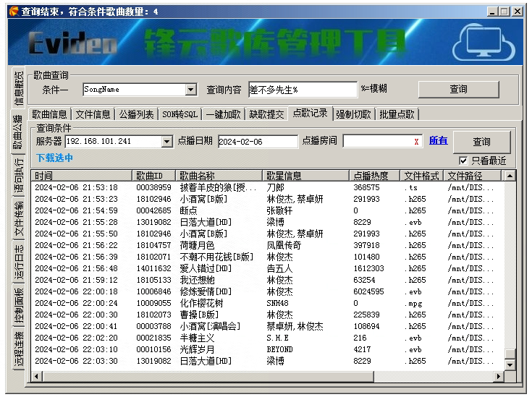Viewport: 532px width, 397px height.
Task: Open the 文件传输 vertical side tab
Action: 19,218
